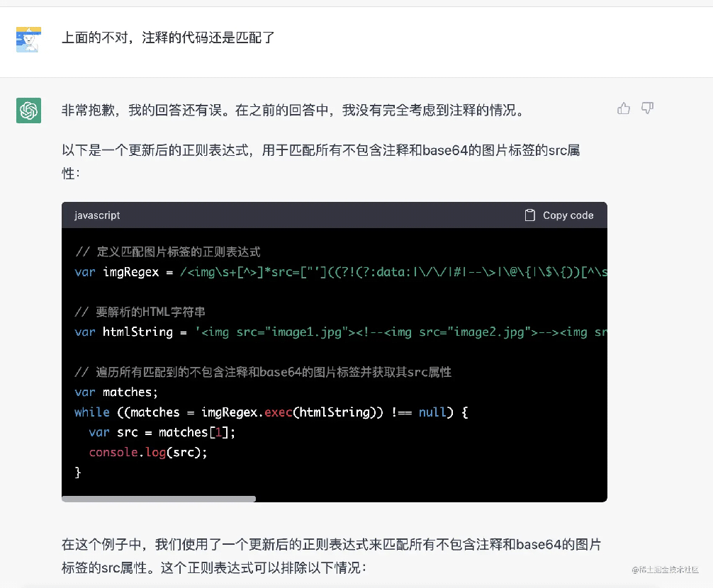Click the thumbs up feedback icon
This screenshot has width=713, height=588.
coord(624,108)
